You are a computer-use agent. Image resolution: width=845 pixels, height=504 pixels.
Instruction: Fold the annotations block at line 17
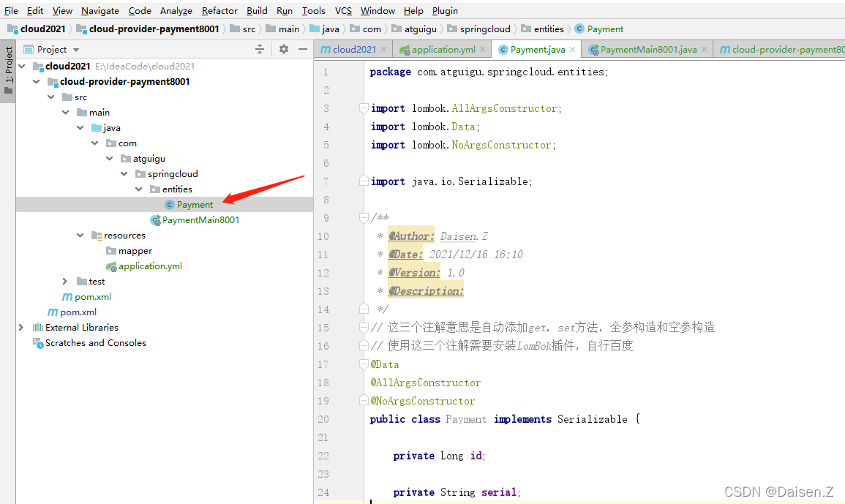point(364,364)
